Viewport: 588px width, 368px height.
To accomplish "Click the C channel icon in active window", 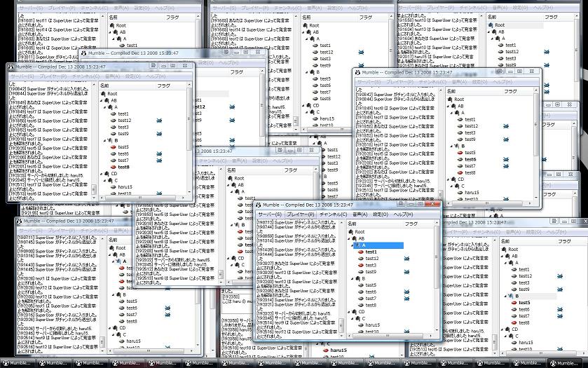I will coord(357,318).
